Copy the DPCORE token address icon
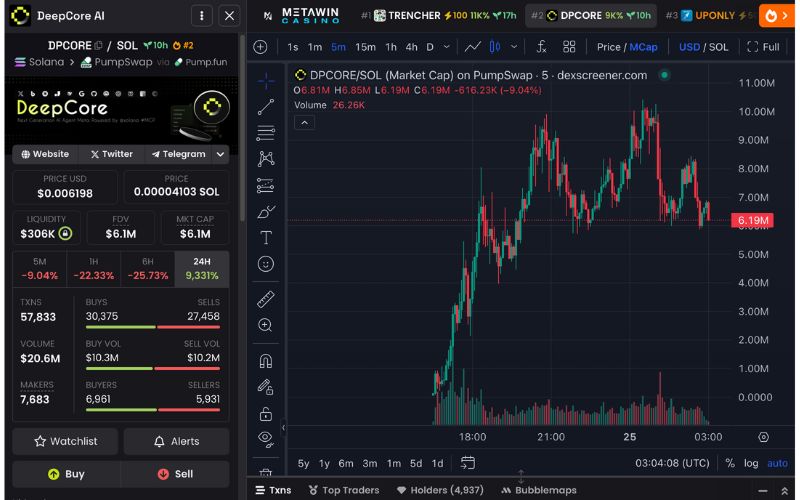Viewport: 800px width, 500px height. click(x=98, y=45)
